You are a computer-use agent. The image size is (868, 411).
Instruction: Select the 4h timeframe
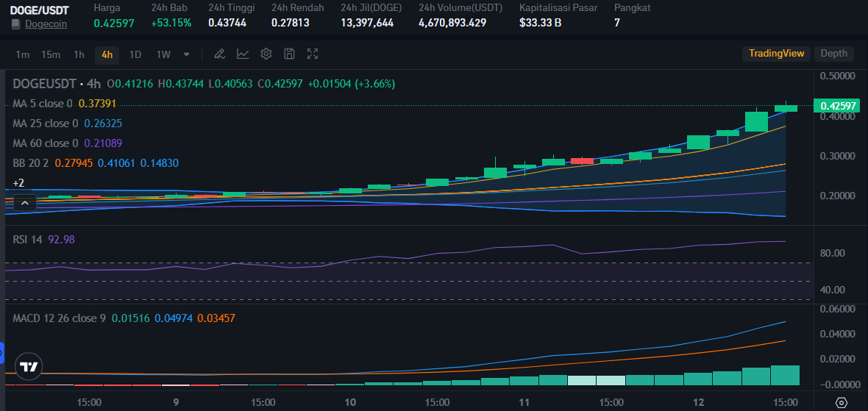[x=107, y=54]
